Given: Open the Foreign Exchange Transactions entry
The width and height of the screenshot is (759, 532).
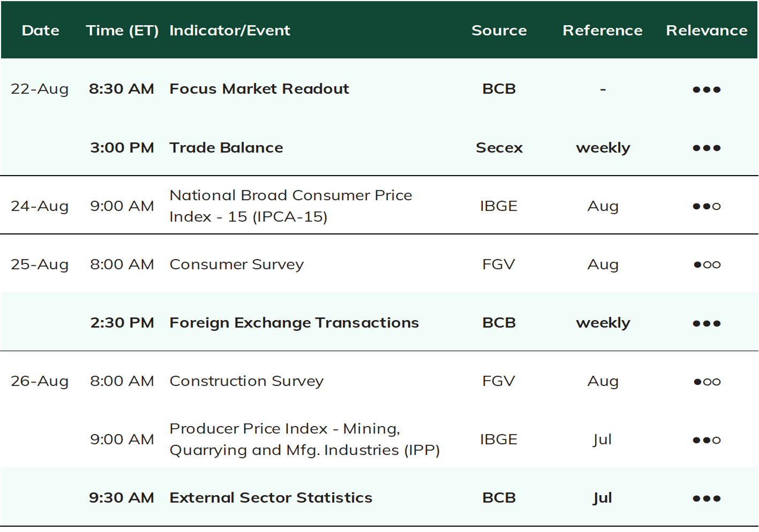Looking at the screenshot, I should tap(294, 323).
